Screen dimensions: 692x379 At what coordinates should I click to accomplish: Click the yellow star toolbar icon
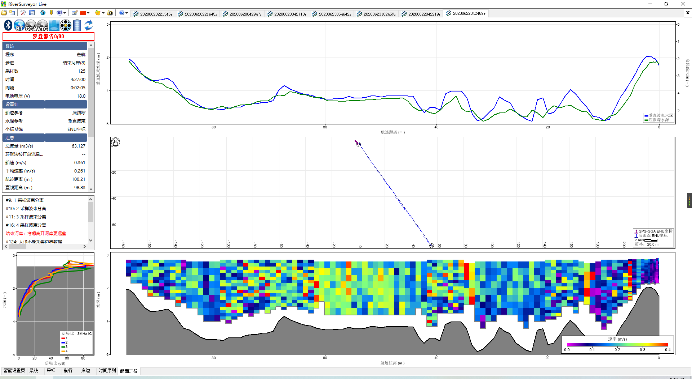(x=98, y=13)
